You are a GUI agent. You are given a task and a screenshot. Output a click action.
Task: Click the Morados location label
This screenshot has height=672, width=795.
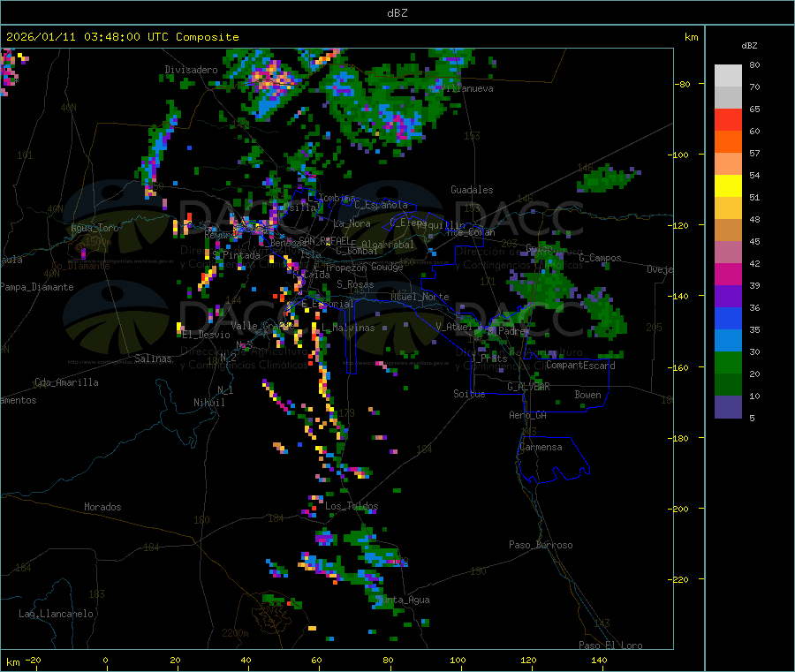click(102, 507)
